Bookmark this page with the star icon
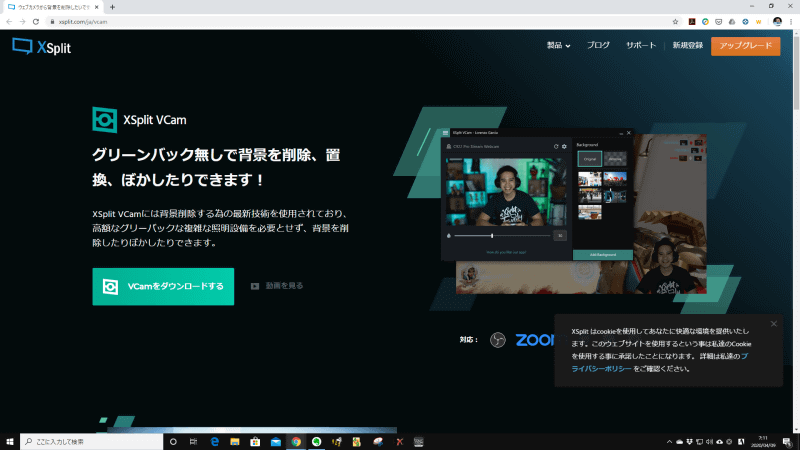Image resolution: width=800 pixels, height=450 pixels. pos(675,21)
